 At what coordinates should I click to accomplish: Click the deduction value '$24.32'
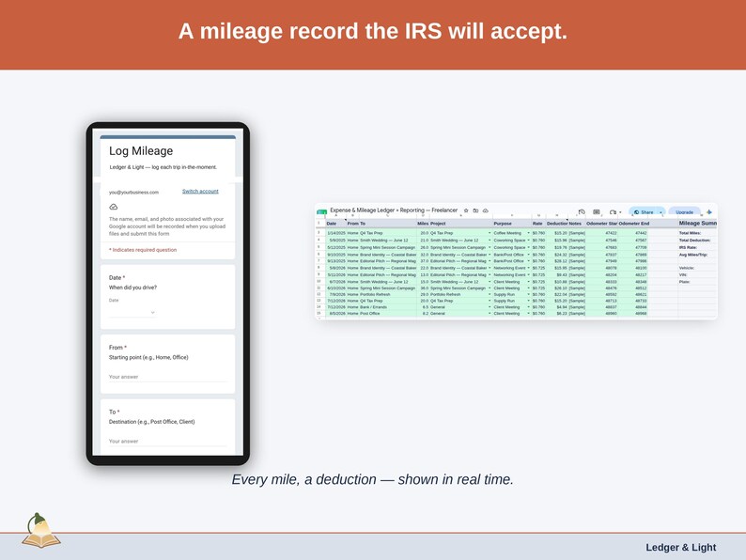click(x=561, y=255)
